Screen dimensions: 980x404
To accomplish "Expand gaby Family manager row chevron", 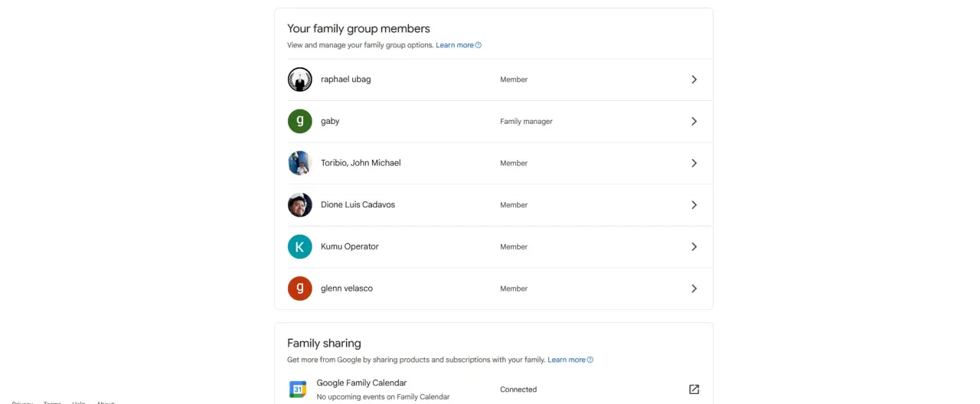I will point(694,121).
